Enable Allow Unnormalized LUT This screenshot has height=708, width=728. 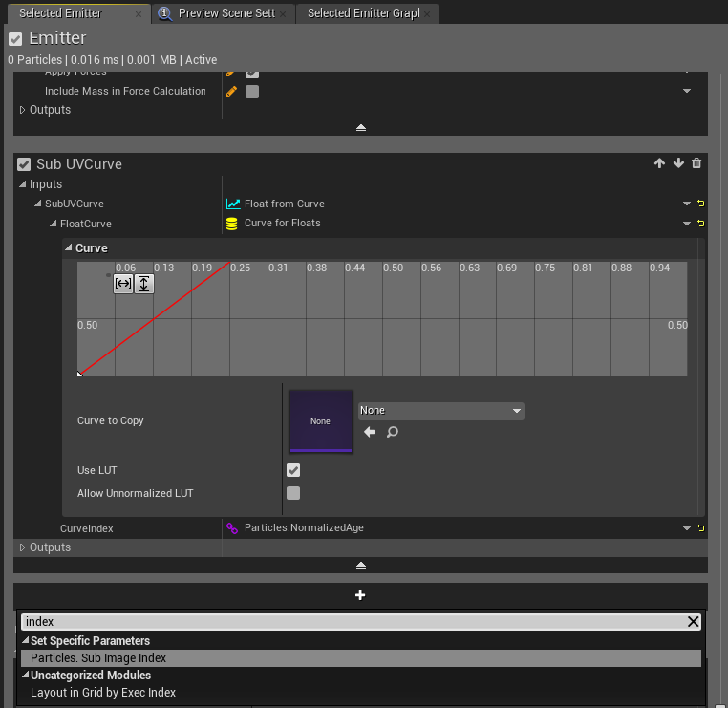coord(293,493)
